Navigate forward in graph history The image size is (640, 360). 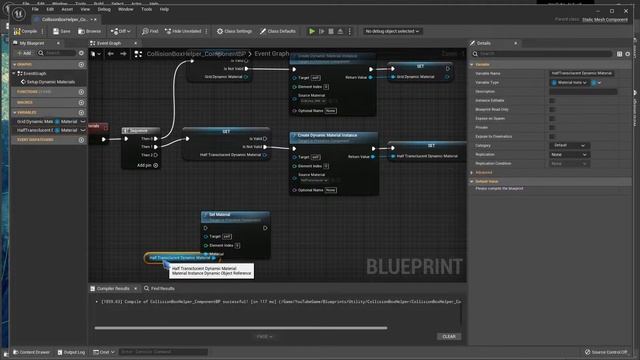coord(123,53)
